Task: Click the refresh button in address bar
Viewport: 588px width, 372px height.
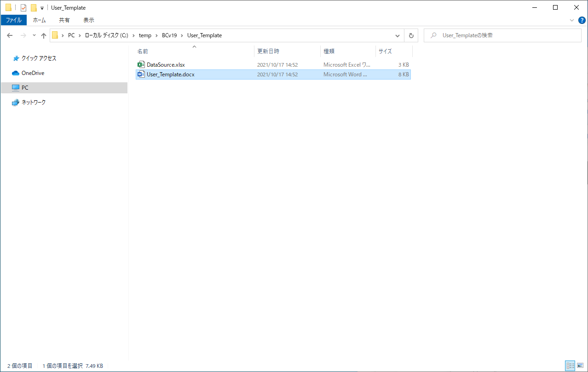Action: tap(411, 35)
